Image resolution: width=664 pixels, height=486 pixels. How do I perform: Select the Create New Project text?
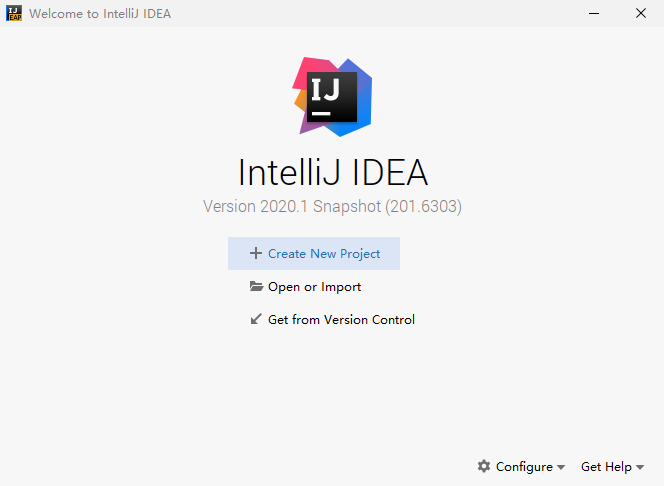point(324,254)
